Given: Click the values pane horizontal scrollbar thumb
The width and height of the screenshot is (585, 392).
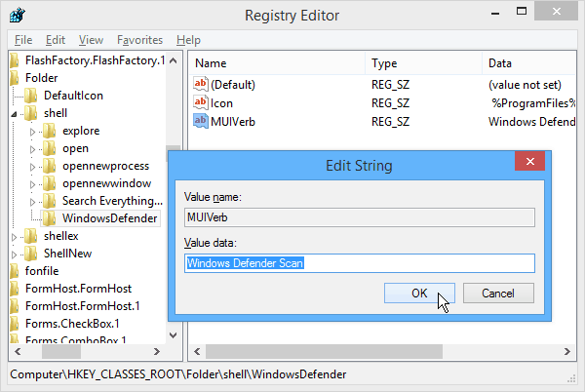Looking at the screenshot, I should pos(324,351).
